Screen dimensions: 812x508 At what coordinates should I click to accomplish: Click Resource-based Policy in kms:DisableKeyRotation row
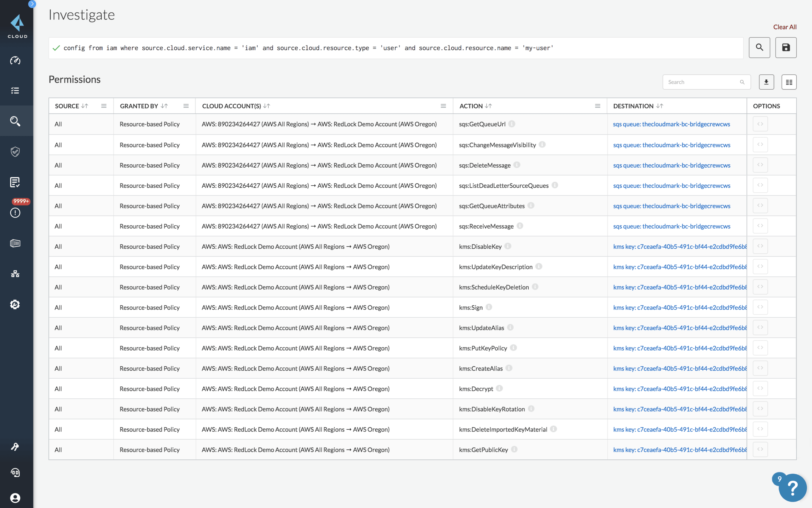[150, 409]
